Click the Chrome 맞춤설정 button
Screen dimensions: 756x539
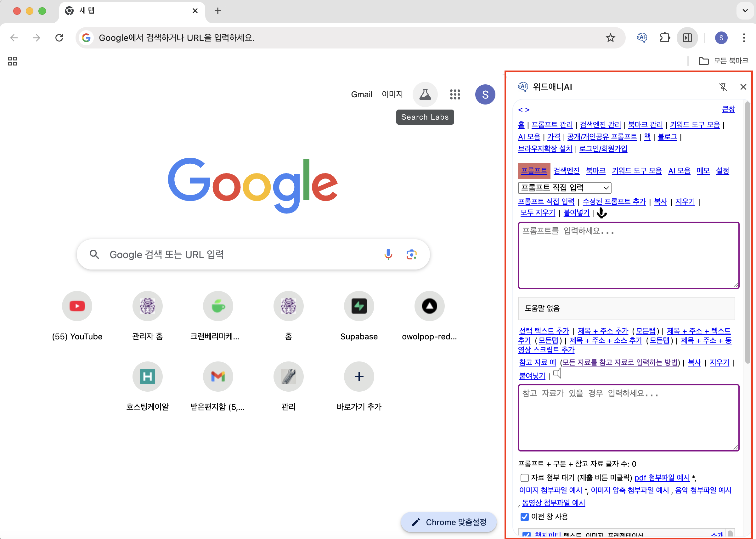449,522
